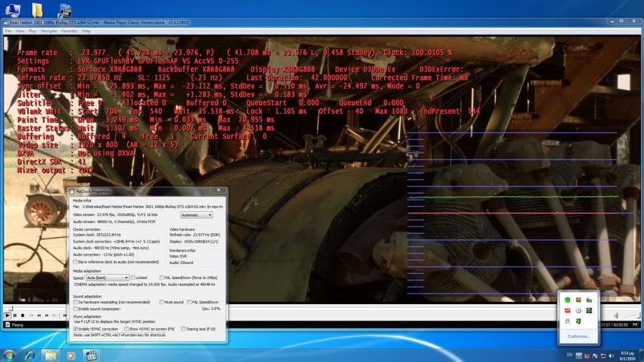Click the rewind (decrease speed) button
Image resolution: width=644 pixels, height=362 pixels.
(39, 315)
